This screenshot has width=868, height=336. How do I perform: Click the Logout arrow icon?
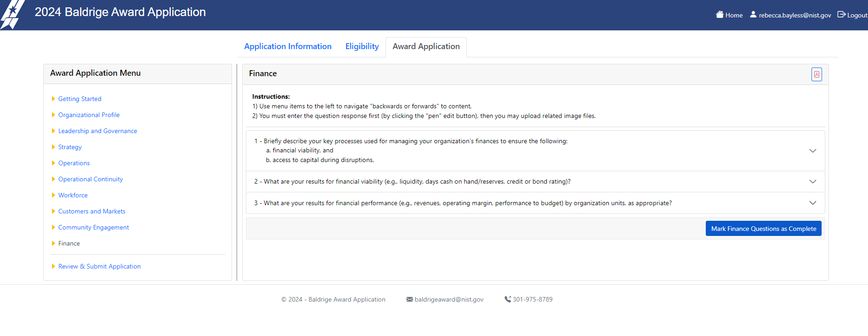tap(841, 15)
